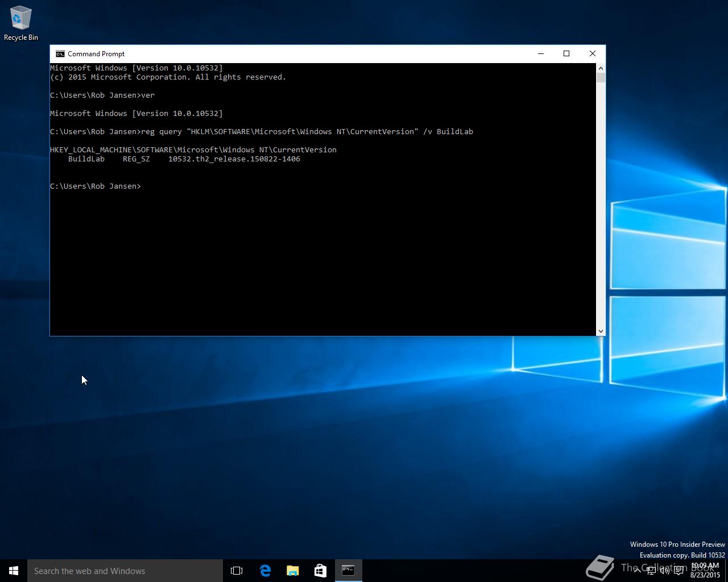Open the Task View button
This screenshot has height=582, width=728.
[237, 571]
